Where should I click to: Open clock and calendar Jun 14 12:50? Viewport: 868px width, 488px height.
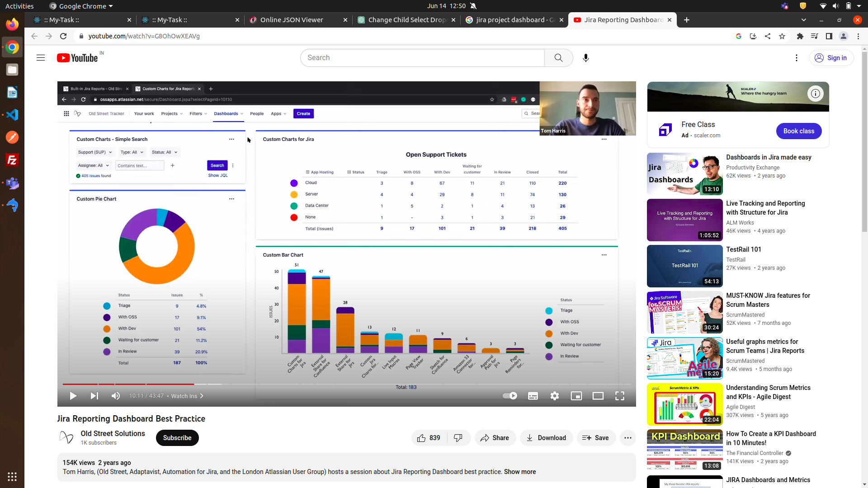(x=446, y=6)
